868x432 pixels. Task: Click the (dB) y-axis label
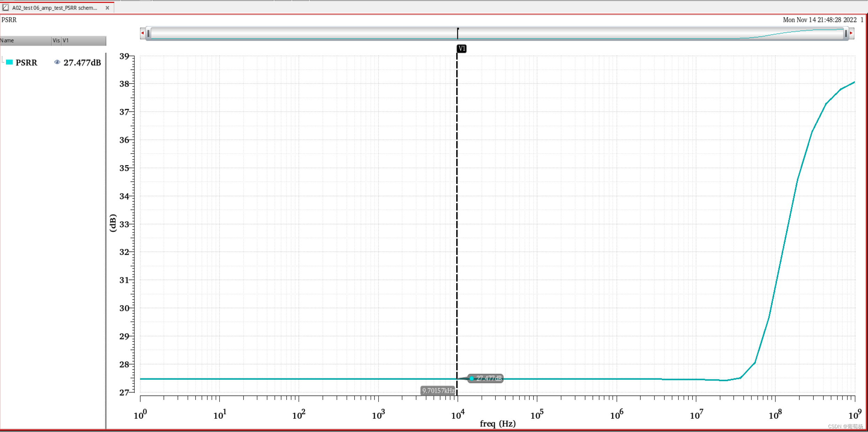112,223
